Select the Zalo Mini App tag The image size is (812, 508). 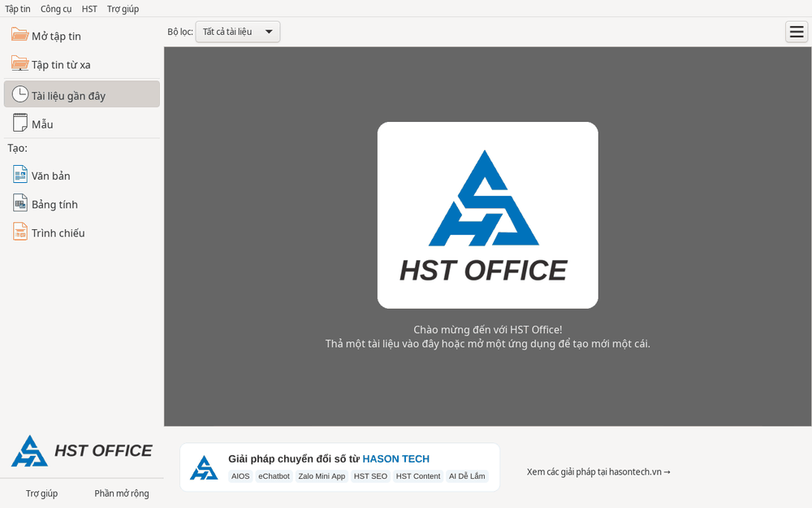click(x=322, y=475)
